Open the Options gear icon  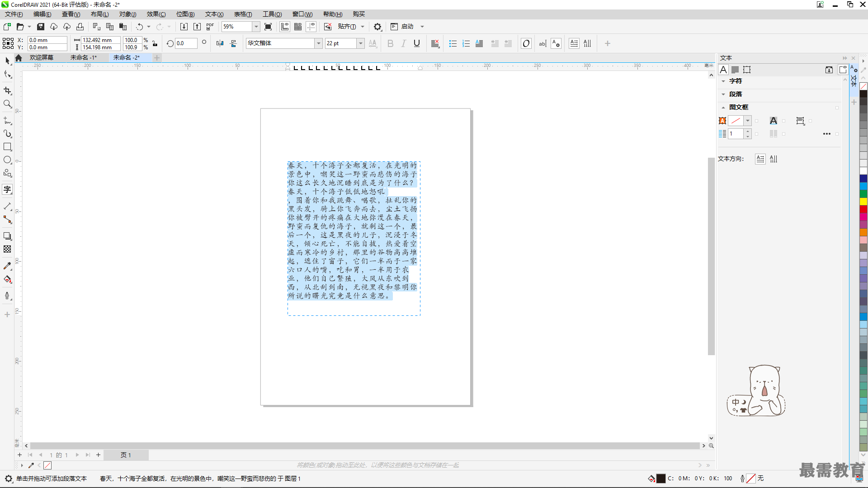pyautogui.click(x=377, y=27)
